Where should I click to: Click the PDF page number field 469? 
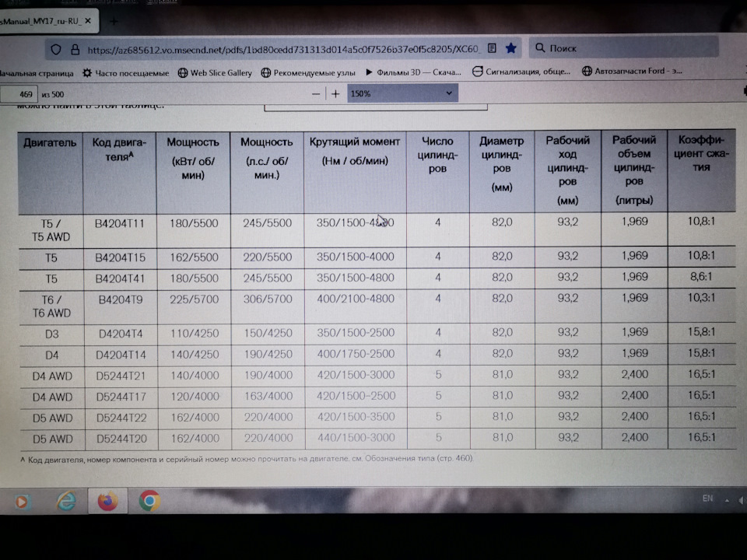19,94
